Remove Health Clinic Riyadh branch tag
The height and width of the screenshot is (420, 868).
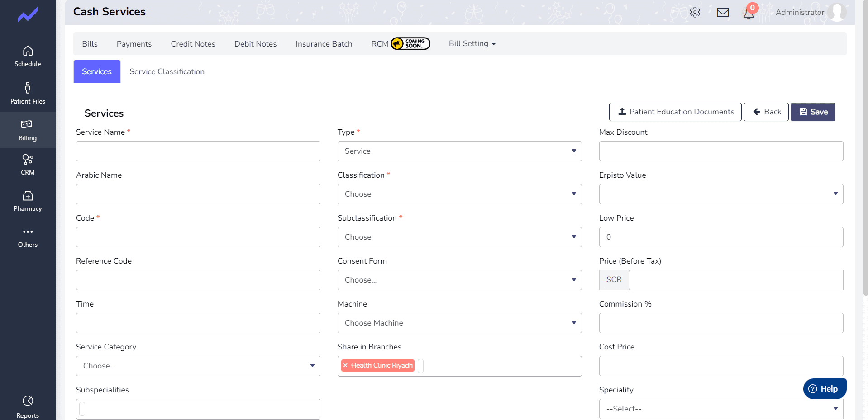pyautogui.click(x=345, y=365)
